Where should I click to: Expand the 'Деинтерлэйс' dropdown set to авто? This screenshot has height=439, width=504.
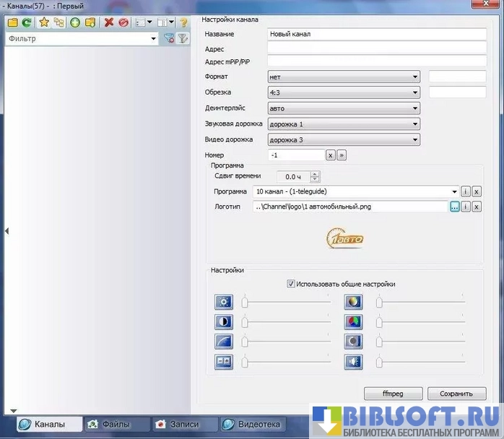343,108
